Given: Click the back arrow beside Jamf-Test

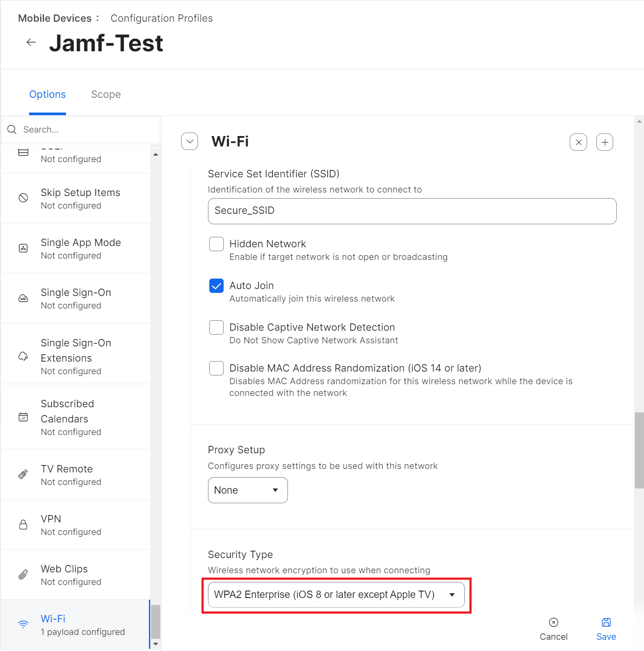Looking at the screenshot, I should [31, 42].
